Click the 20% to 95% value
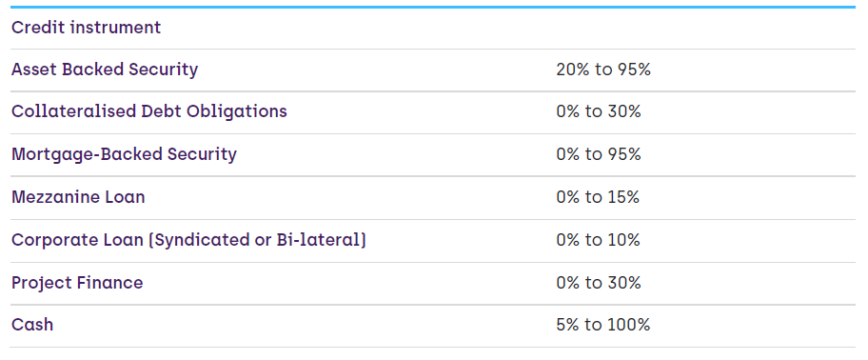The width and height of the screenshot is (868, 360). click(603, 70)
